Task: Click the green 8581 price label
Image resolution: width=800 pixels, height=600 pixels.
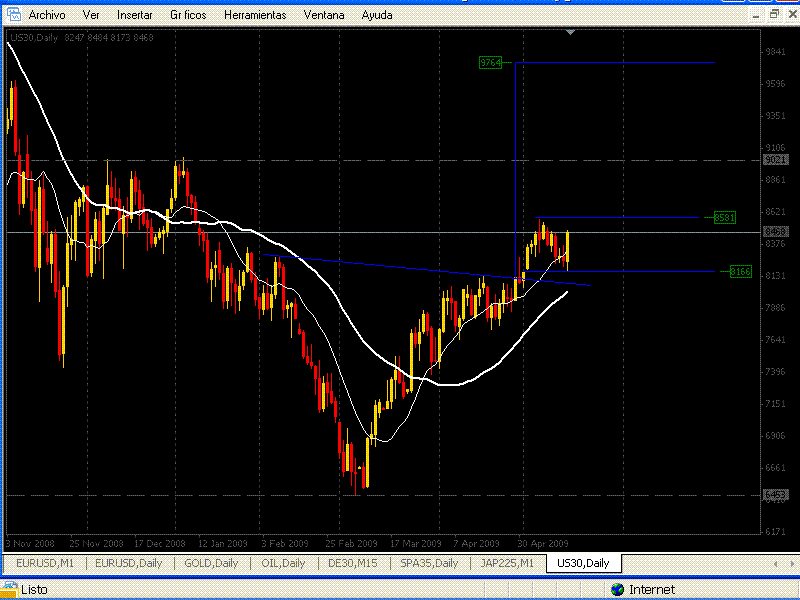Action: (724, 217)
